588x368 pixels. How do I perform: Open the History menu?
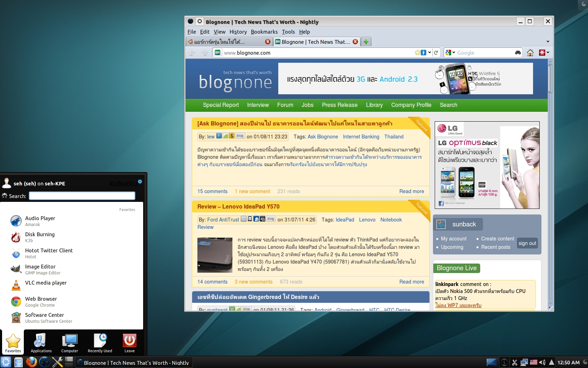238,32
